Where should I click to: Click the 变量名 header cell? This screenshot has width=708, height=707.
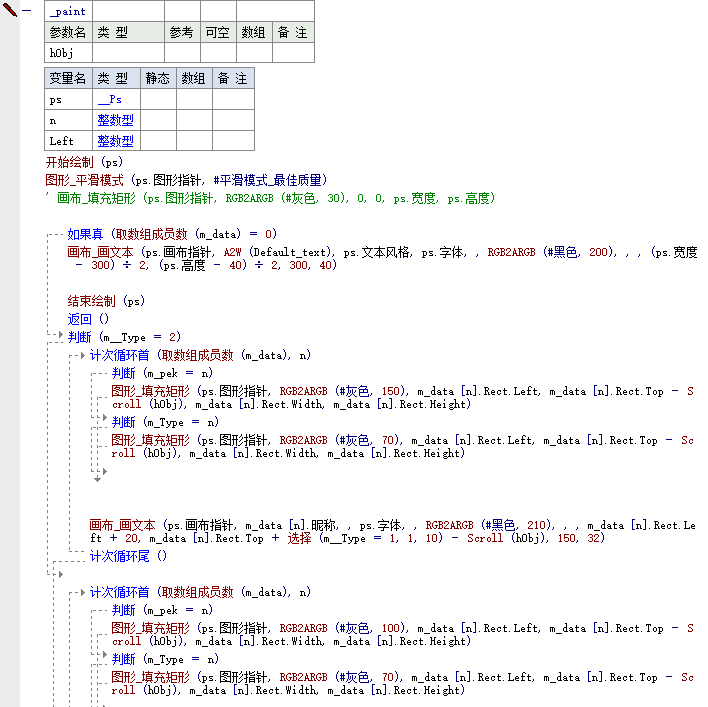coord(68,79)
